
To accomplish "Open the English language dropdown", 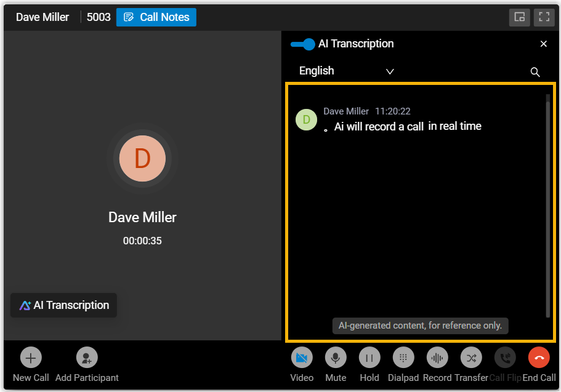I will 317,71.
